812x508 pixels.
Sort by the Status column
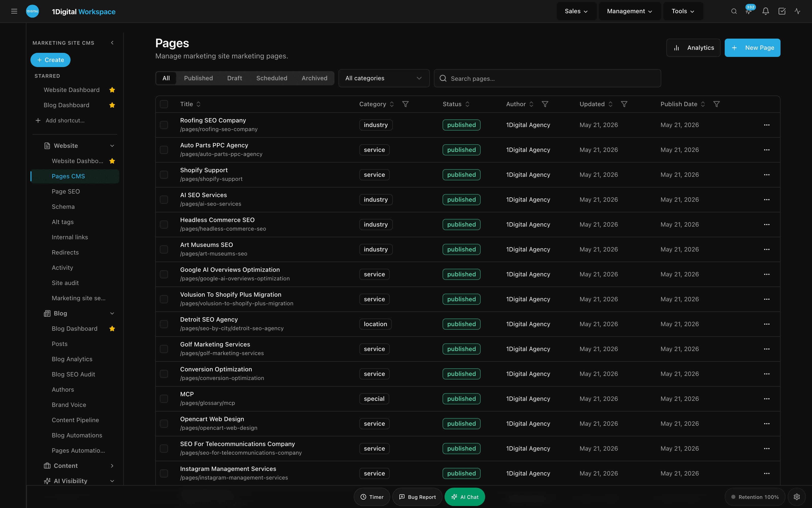pyautogui.click(x=456, y=104)
